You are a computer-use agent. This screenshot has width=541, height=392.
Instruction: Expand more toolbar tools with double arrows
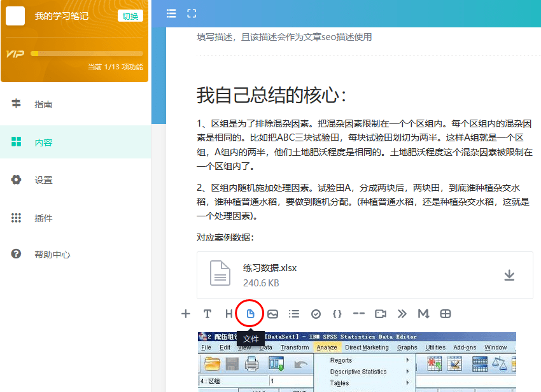402,314
